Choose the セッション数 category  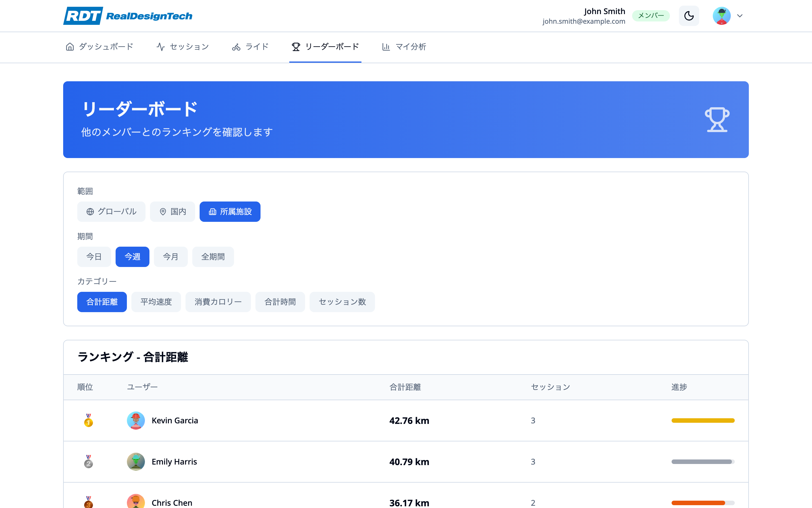click(342, 302)
